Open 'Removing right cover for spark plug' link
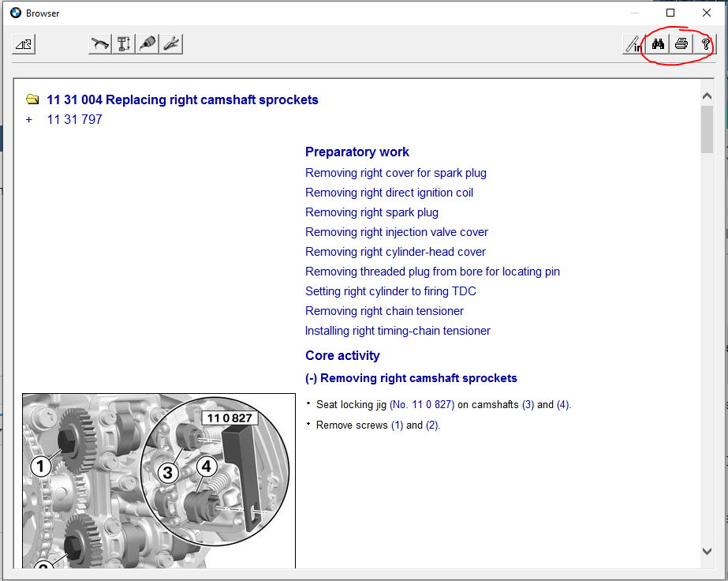The height and width of the screenshot is (581, 728). (x=395, y=173)
